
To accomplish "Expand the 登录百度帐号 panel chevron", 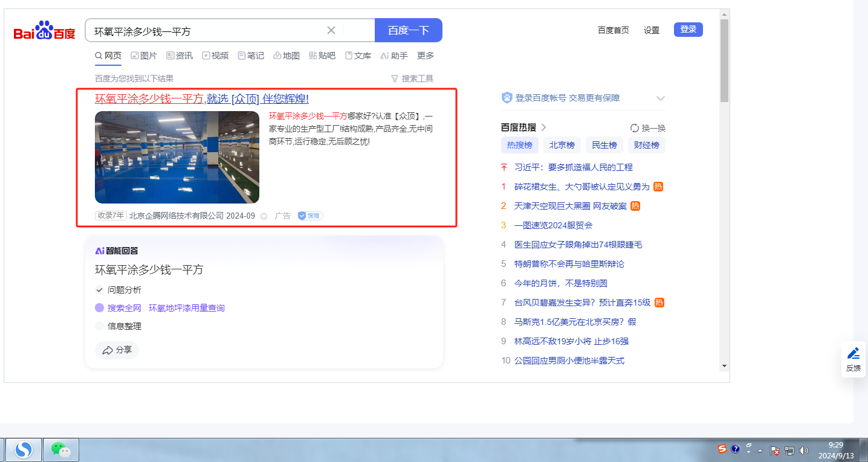I will click(661, 98).
